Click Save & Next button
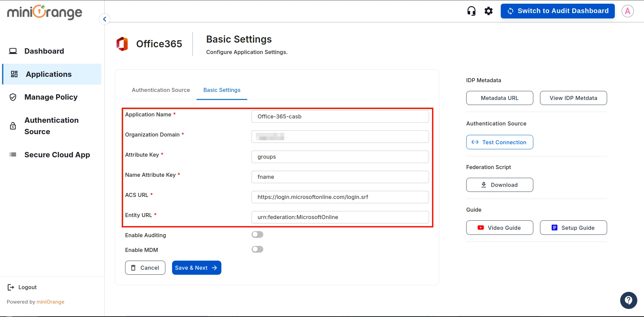 click(x=196, y=268)
